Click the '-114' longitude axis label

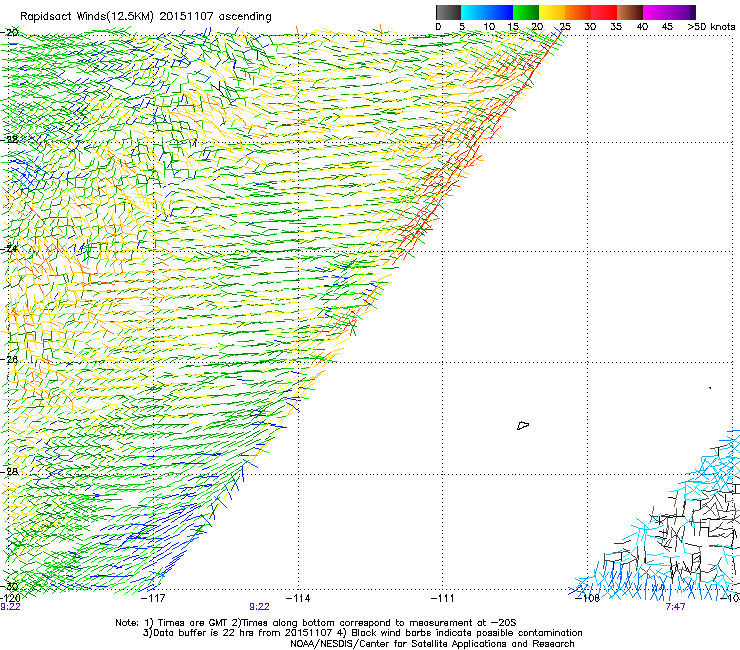[x=298, y=598]
